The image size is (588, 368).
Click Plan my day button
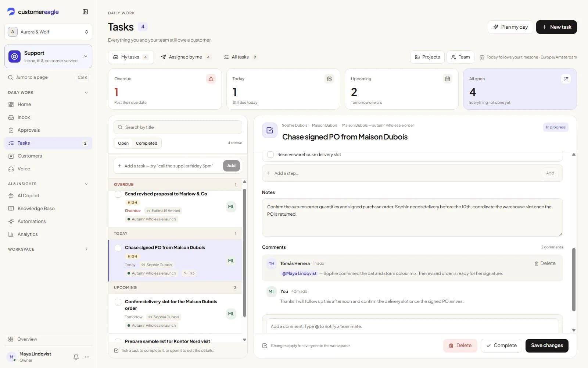510,27
